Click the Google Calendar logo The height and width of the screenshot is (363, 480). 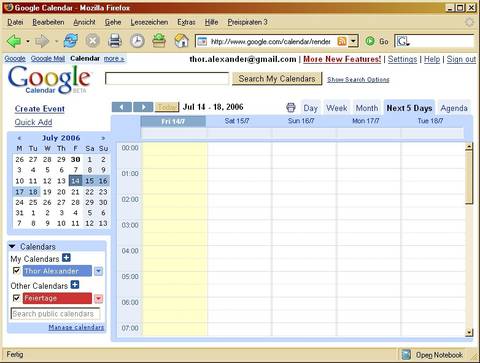pyautogui.click(x=49, y=79)
